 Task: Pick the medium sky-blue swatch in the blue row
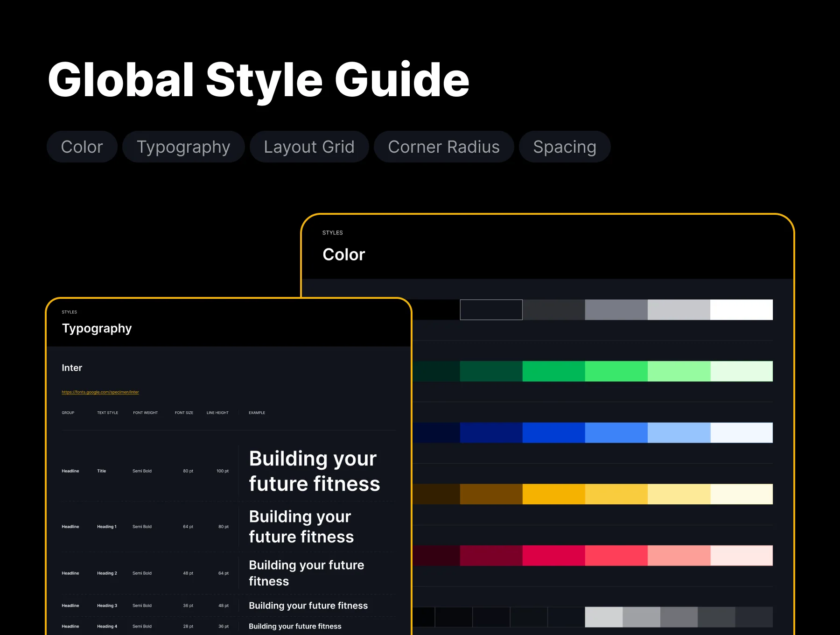click(x=616, y=433)
